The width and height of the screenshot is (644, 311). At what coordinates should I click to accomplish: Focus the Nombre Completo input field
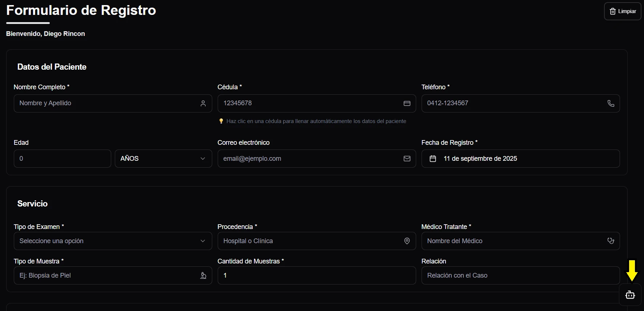[x=105, y=103]
